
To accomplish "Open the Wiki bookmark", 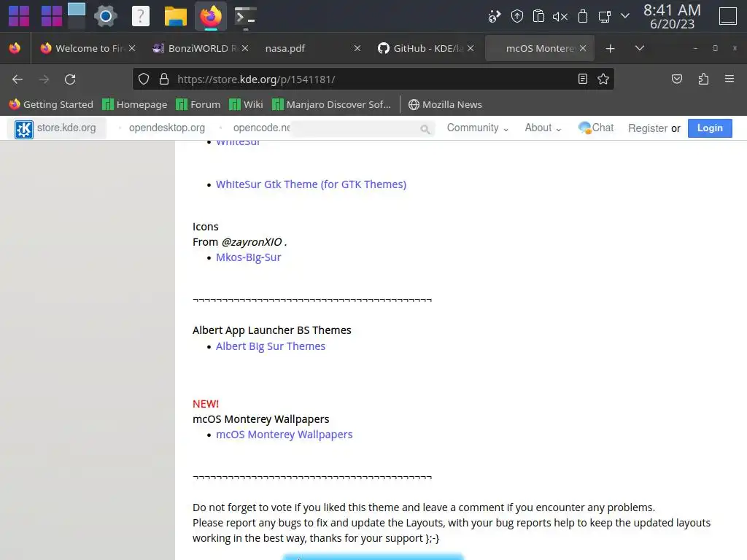I will (246, 104).
